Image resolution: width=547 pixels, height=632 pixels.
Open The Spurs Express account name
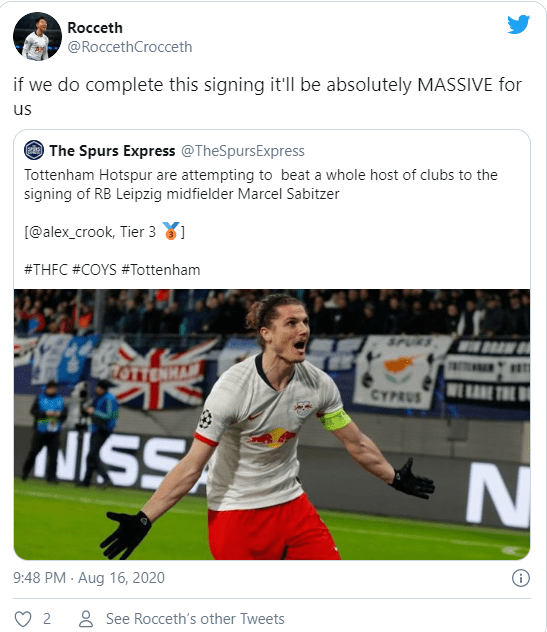[x=112, y=151]
